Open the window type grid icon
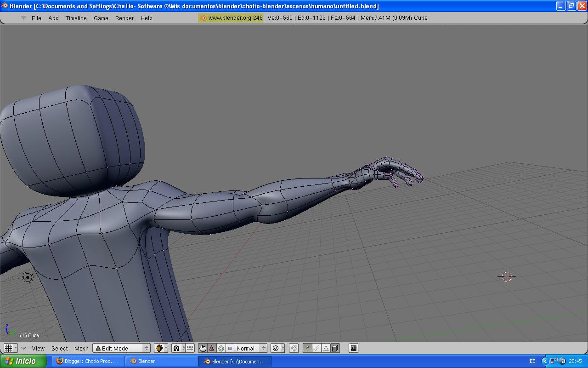588x368 pixels. [x=10, y=348]
